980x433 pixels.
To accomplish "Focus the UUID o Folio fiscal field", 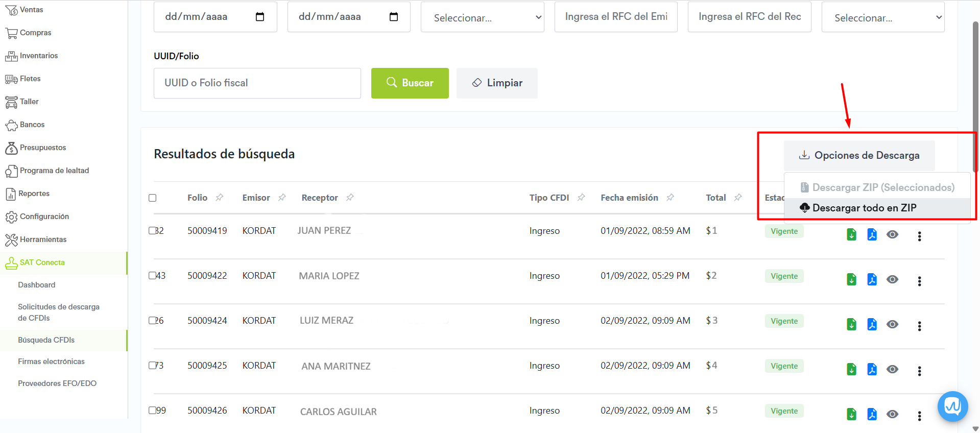I will coord(257,83).
